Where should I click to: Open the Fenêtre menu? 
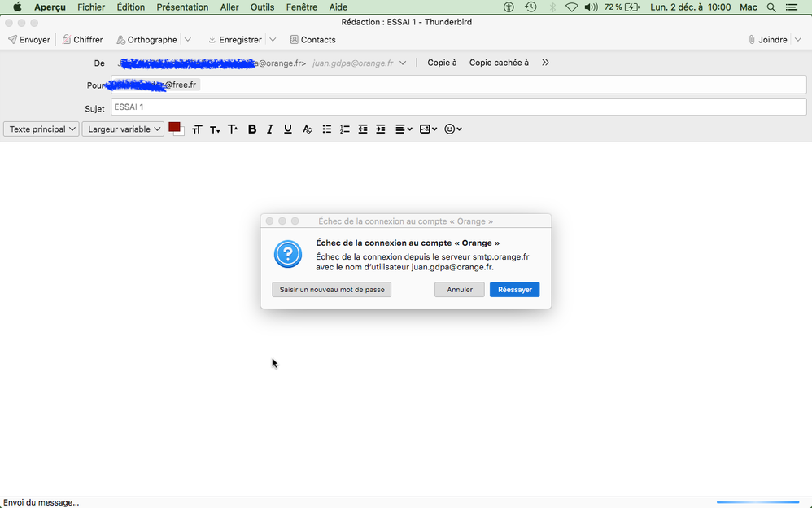pos(301,7)
